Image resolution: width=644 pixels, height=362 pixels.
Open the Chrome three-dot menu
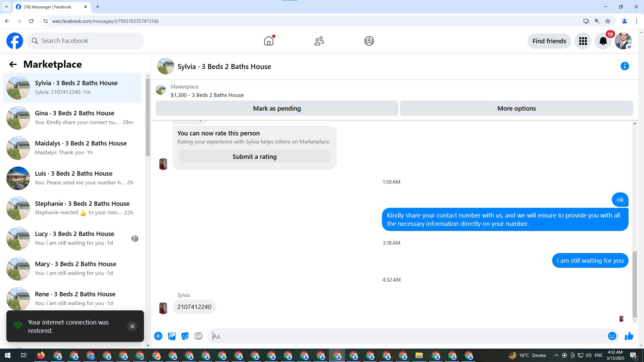pos(636,21)
